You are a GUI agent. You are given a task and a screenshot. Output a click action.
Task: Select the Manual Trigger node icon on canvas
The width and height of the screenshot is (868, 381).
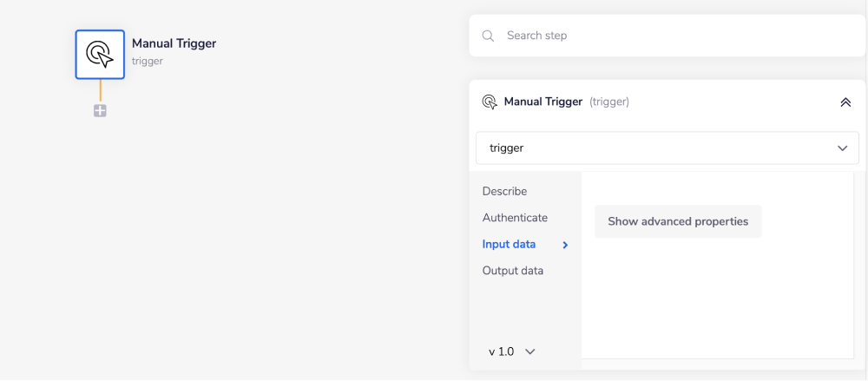tap(100, 54)
